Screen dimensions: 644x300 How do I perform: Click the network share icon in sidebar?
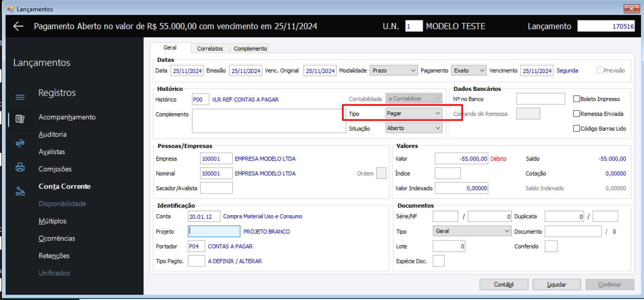click(x=20, y=191)
